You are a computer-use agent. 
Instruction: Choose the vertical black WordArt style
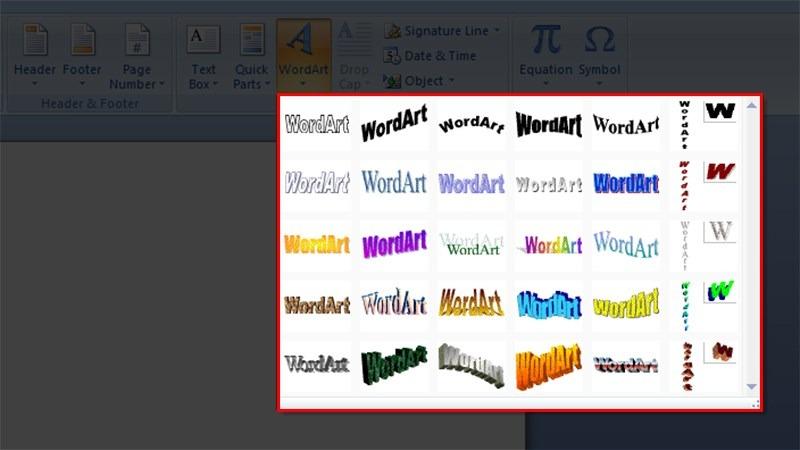[x=684, y=124]
